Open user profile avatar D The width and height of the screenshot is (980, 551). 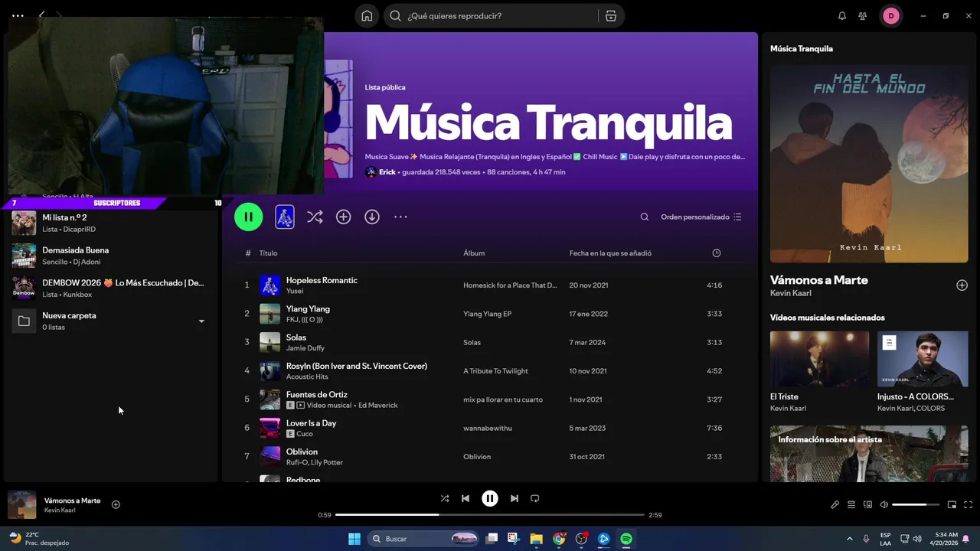tap(890, 16)
